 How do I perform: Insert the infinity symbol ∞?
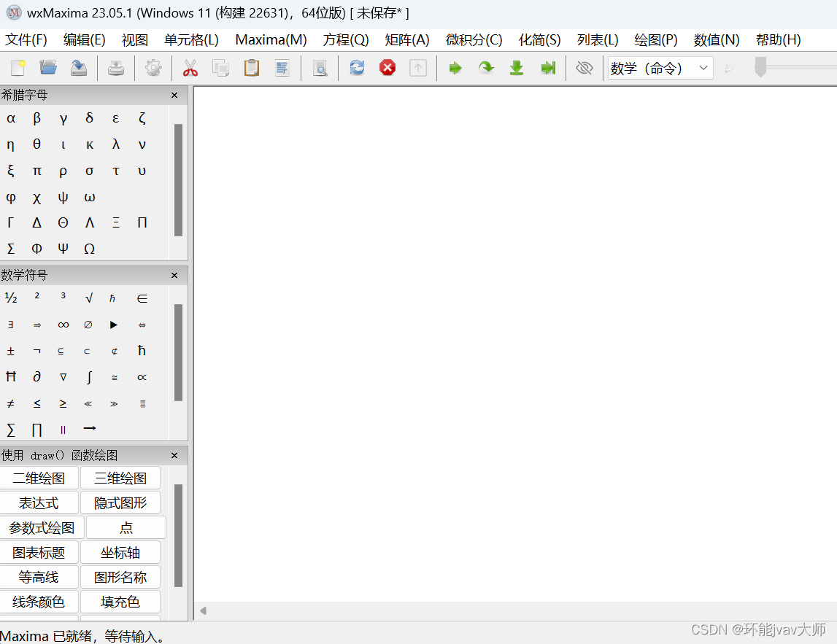point(63,325)
